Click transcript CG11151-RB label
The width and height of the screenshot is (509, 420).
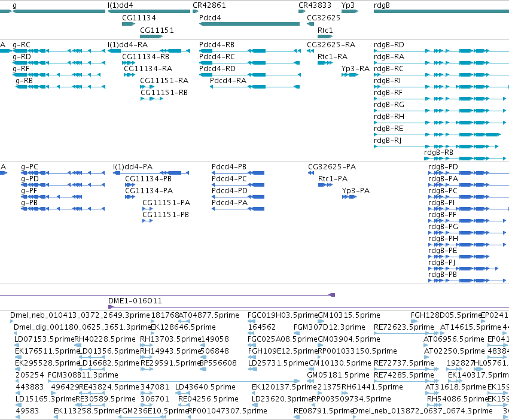pos(164,93)
